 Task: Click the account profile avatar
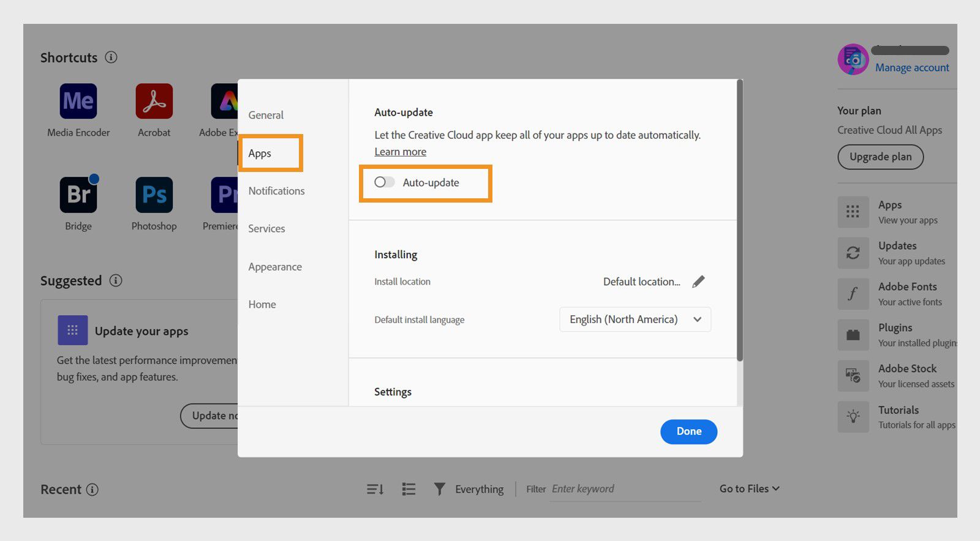pyautogui.click(x=853, y=59)
